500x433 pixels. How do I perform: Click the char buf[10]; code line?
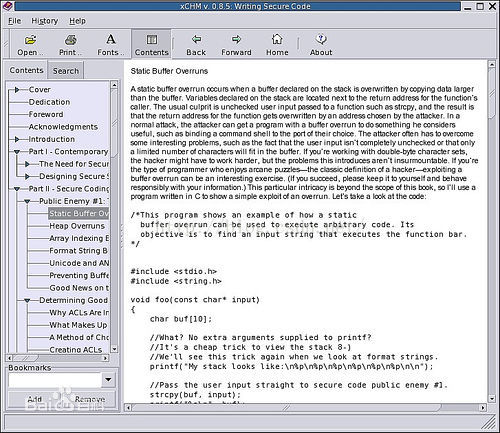click(x=181, y=319)
